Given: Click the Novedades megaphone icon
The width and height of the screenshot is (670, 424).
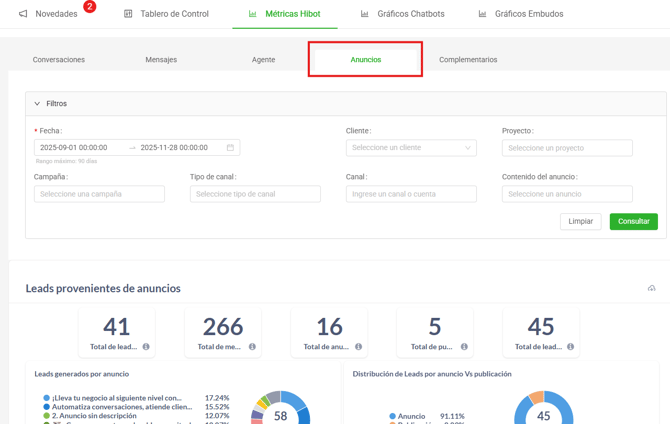Looking at the screenshot, I should 23,14.
